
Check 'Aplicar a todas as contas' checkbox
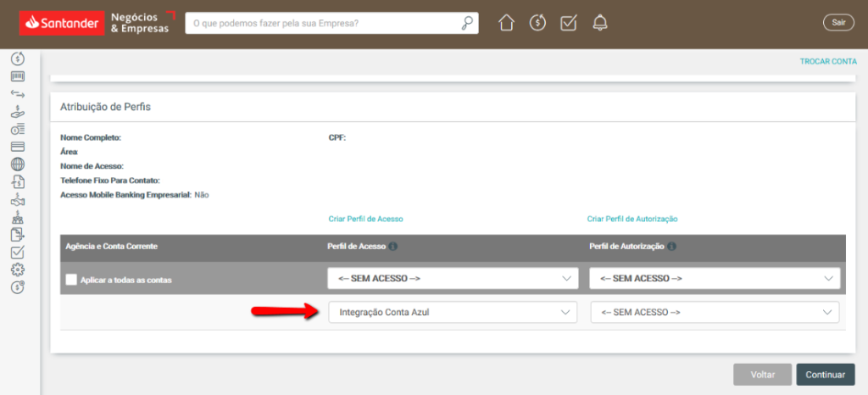71,279
